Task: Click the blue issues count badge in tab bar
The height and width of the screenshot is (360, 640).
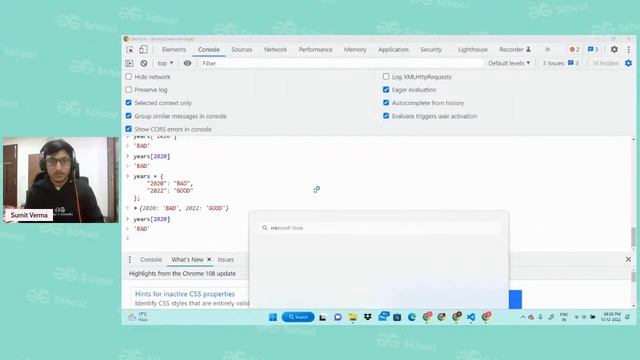Action: click(x=593, y=49)
